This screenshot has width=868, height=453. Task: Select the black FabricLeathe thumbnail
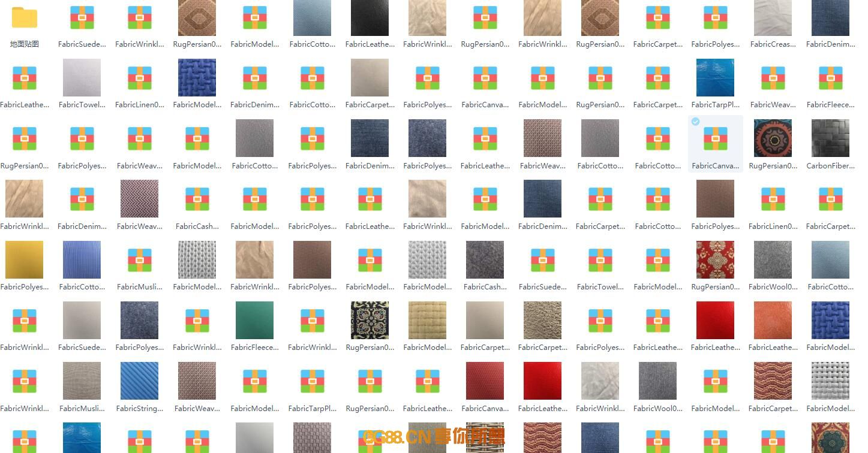(370, 17)
